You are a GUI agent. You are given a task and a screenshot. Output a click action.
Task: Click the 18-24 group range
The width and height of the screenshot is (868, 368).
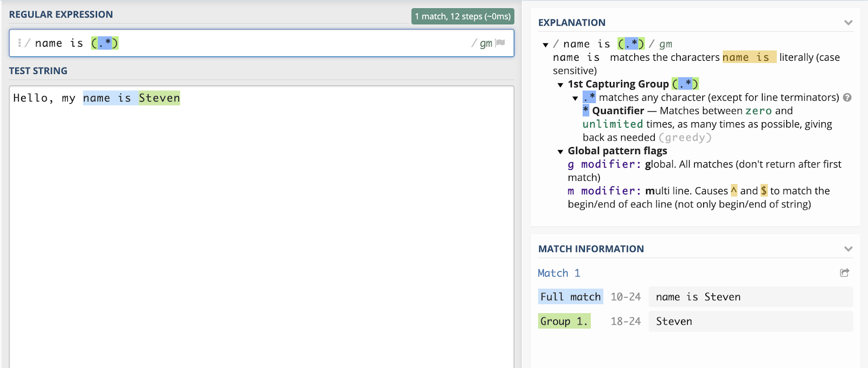pos(626,321)
